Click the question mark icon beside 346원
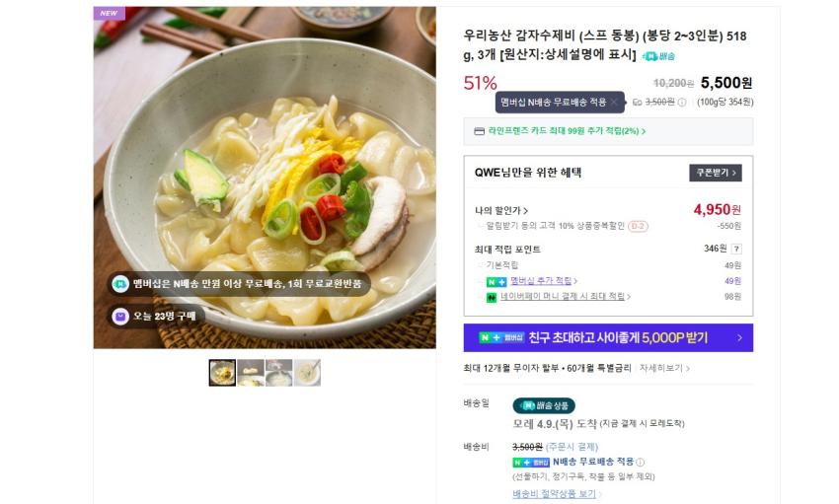The width and height of the screenshot is (839, 504). coord(736,249)
